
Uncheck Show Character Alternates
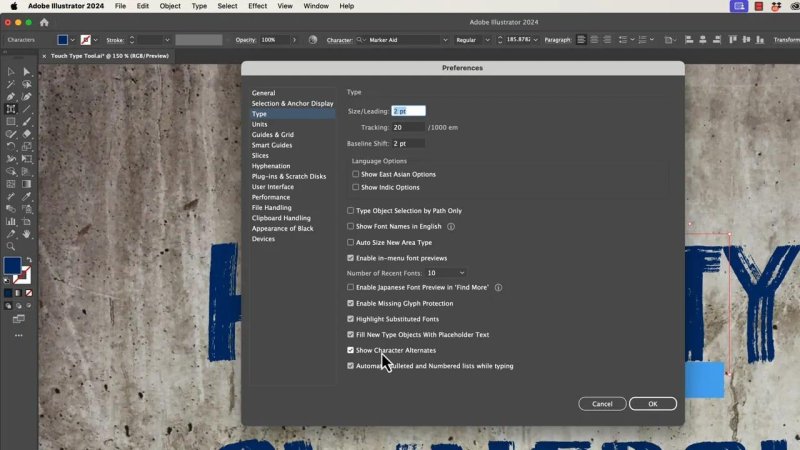coord(351,350)
